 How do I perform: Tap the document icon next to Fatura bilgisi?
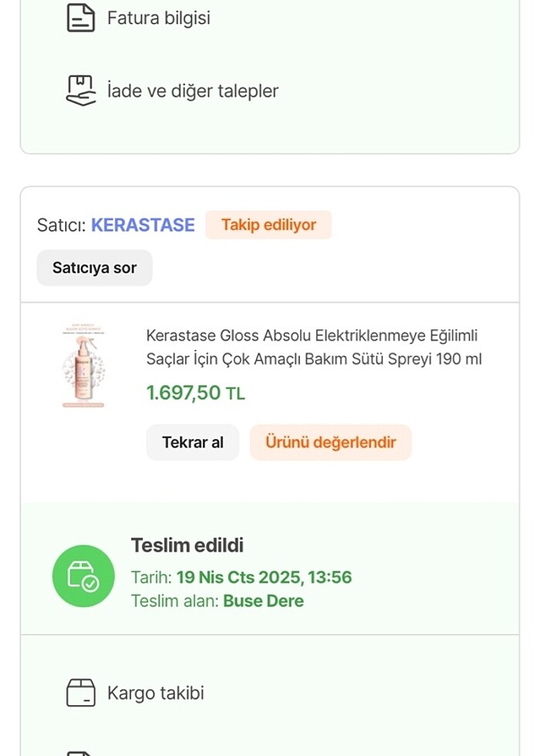(82, 17)
